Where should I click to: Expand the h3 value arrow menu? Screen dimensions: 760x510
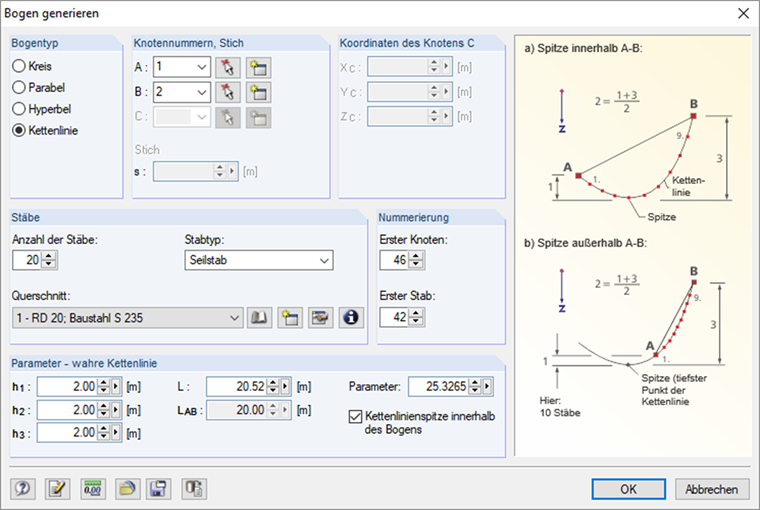coord(116,432)
